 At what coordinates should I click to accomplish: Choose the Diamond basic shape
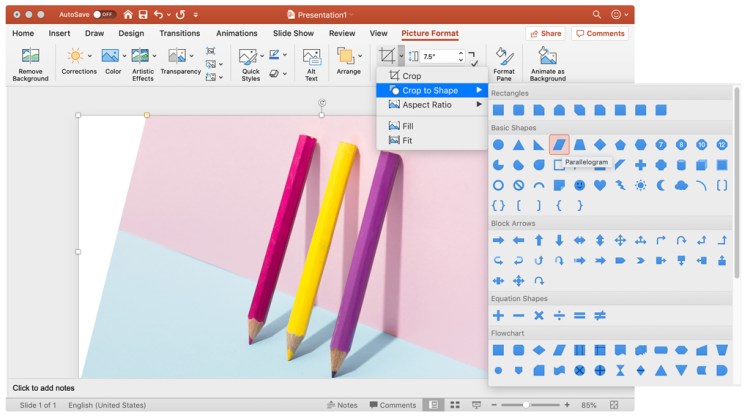pos(600,144)
